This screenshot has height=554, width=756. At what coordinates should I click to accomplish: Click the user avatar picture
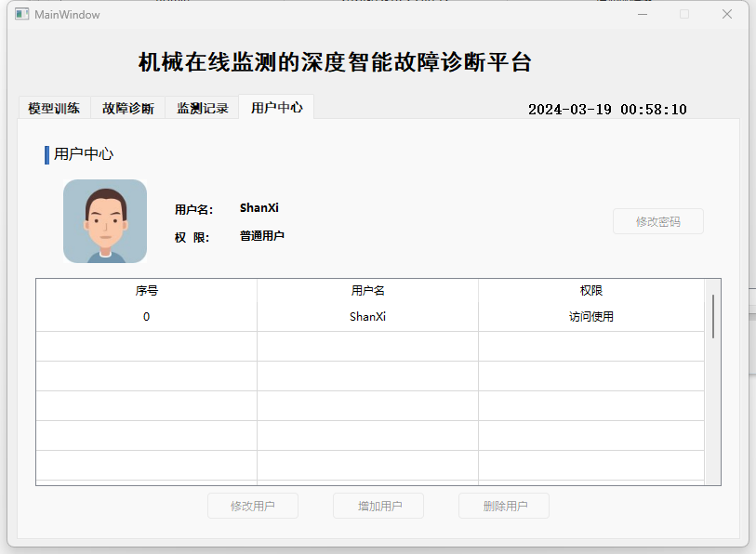tap(105, 221)
